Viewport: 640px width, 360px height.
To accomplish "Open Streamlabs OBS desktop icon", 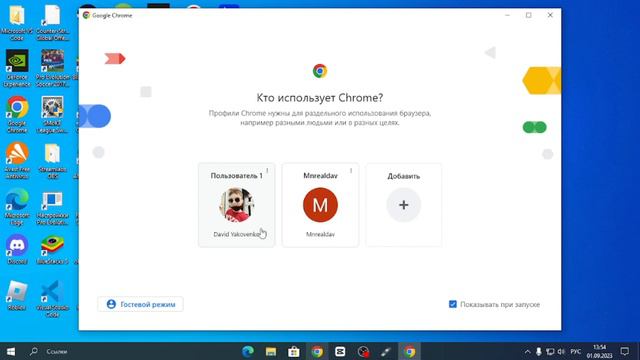I will point(53,161).
